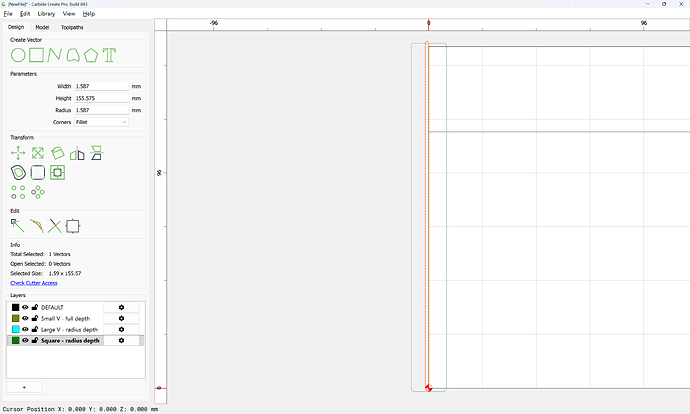The height and width of the screenshot is (414, 690).
Task: Click the black DEFAULT layer color swatch
Action: pos(15,308)
